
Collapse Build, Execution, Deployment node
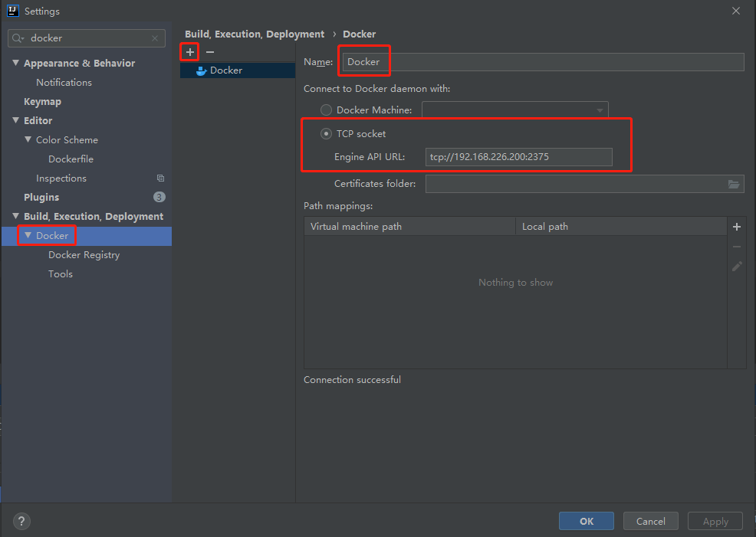pos(16,216)
